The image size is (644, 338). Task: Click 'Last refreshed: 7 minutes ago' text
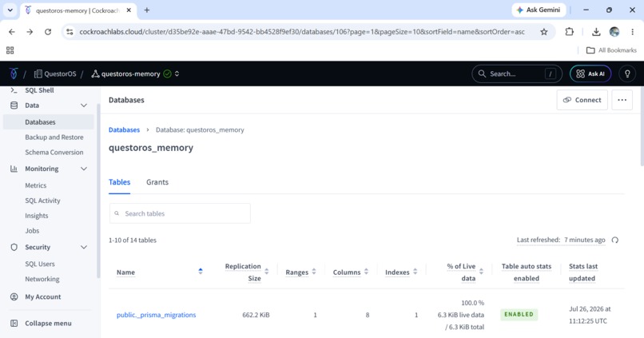561,240
